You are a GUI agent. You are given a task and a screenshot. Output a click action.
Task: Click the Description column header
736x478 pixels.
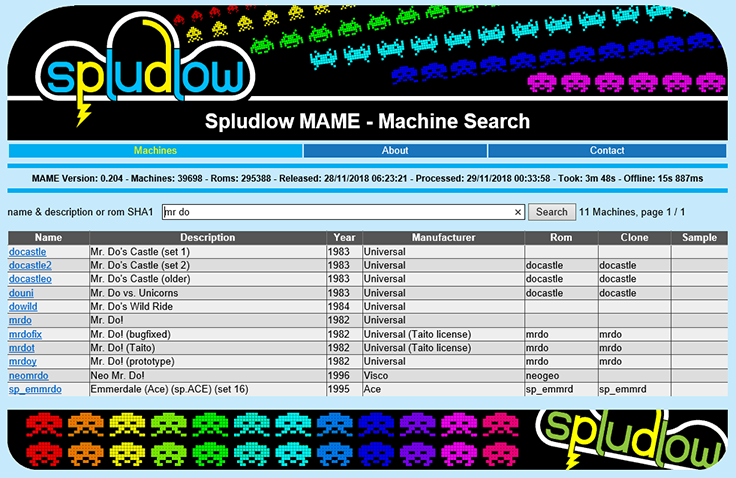pyautogui.click(x=207, y=238)
